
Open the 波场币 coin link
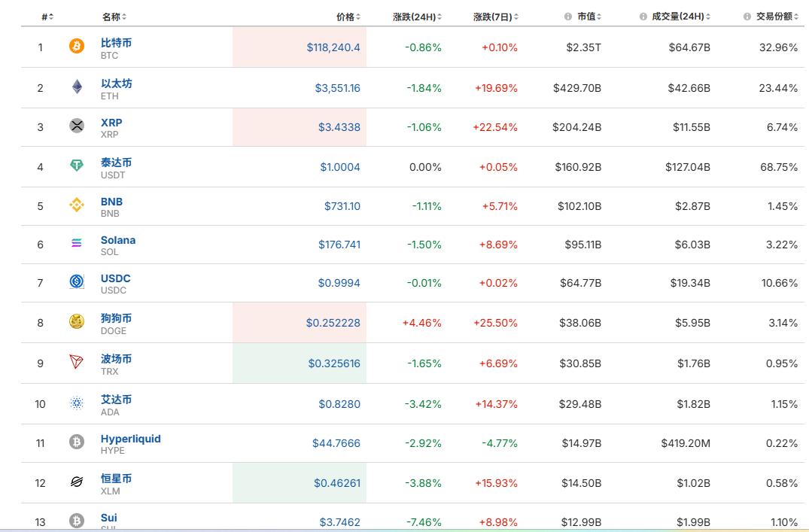click(x=116, y=359)
